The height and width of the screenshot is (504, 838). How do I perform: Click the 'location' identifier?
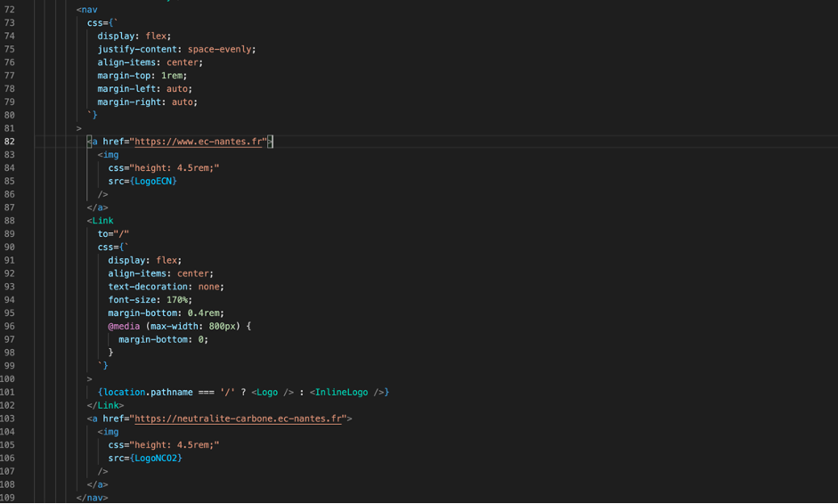[x=124, y=393]
